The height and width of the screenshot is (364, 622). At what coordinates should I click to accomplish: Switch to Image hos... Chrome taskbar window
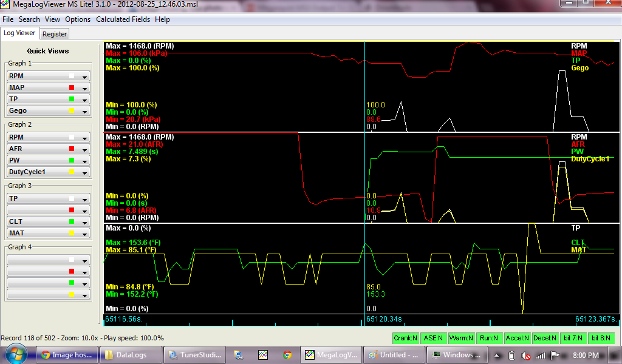(67, 356)
